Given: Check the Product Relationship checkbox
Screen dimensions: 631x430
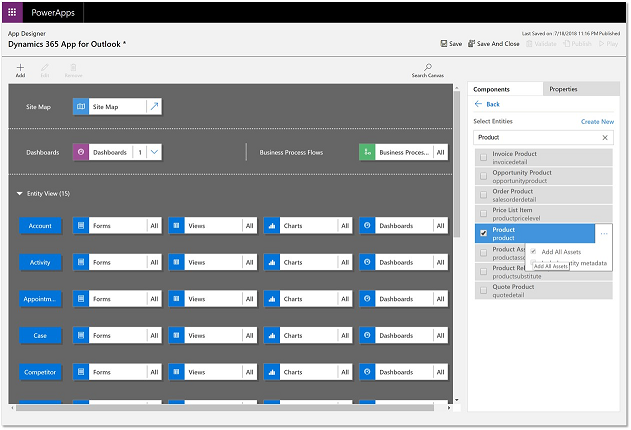Looking at the screenshot, I should 483,272.
